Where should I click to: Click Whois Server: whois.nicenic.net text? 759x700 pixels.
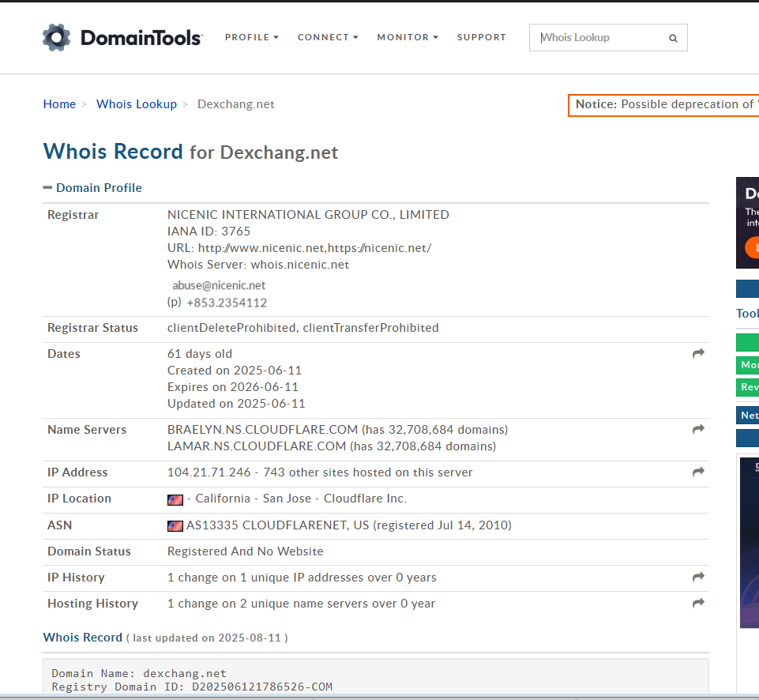tap(258, 265)
